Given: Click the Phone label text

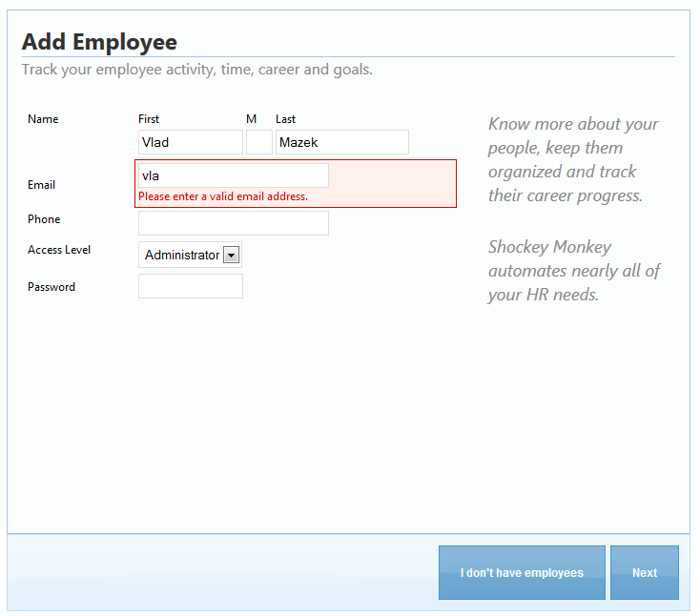Looking at the screenshot, I should (44, 219).
